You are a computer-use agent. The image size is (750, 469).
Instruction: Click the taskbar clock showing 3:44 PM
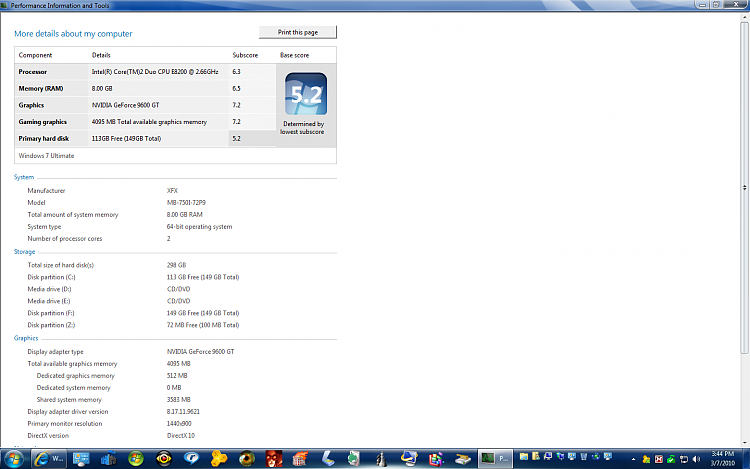722,458
